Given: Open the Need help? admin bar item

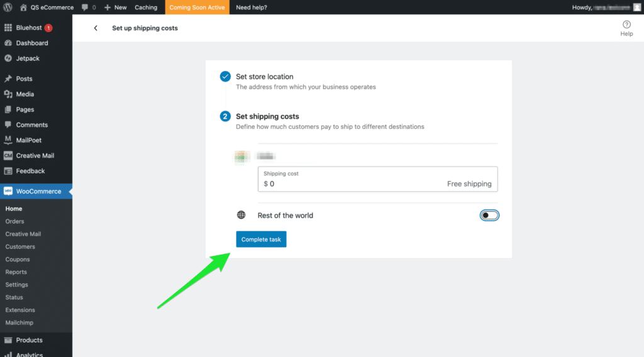Looking at the screenshot, I should click(252, 8).
